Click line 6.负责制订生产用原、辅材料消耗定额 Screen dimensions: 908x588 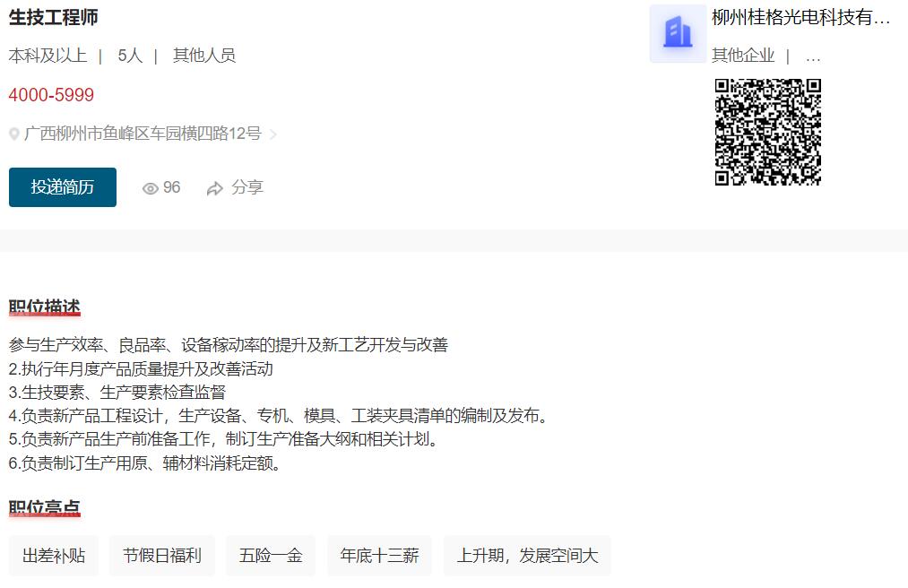[x=145, y=463]
